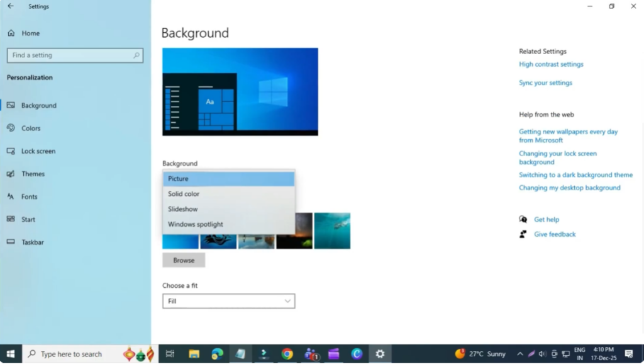The height and width of the screenshot is (364, 644).
Task: Launch Google Chrome from the taskbar
Action: pos(287,353)
